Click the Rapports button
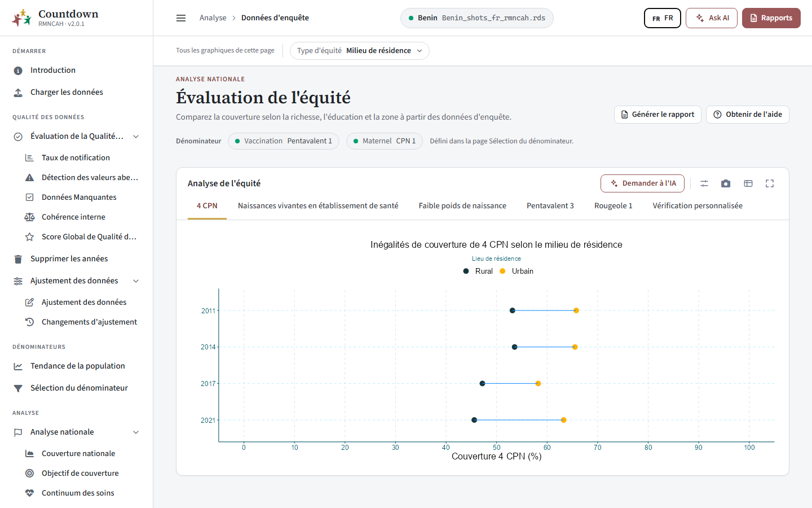The width and height of the screenshot is (812, 508). coord(771,18)
